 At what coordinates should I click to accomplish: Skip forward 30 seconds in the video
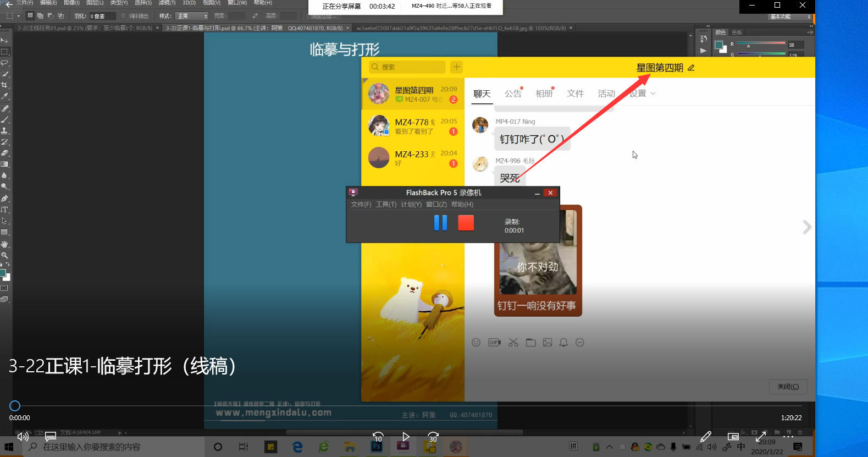click(433, 437)
